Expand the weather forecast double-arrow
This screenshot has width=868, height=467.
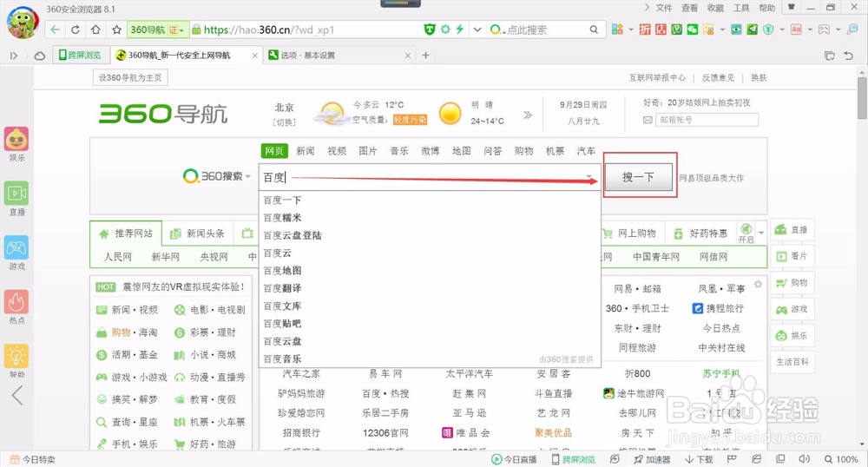click(528, 115)
